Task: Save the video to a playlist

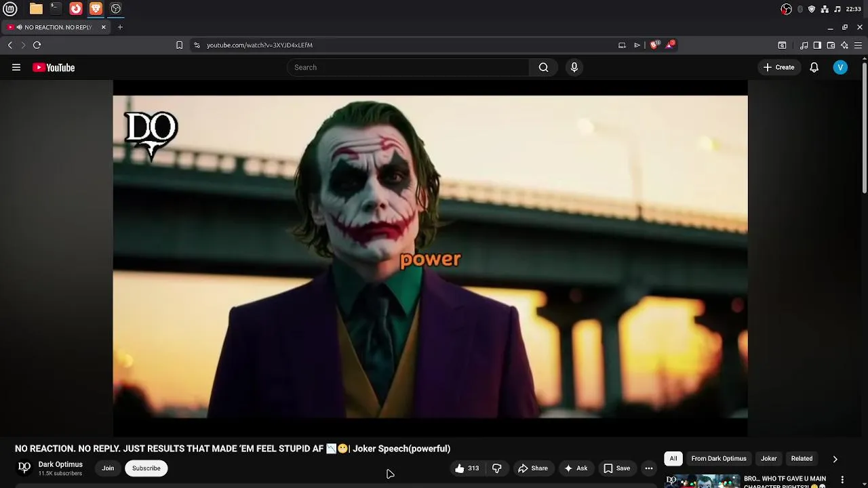Action: pos(617,468)
